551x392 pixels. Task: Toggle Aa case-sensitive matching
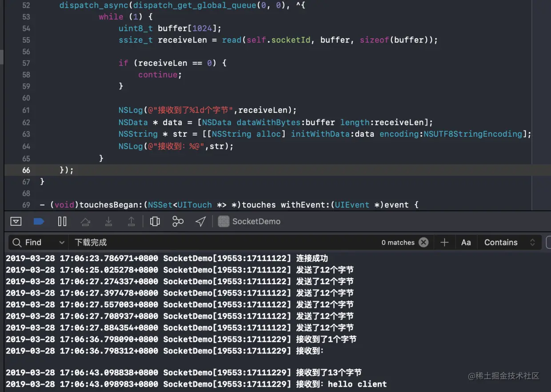(466, 242)
